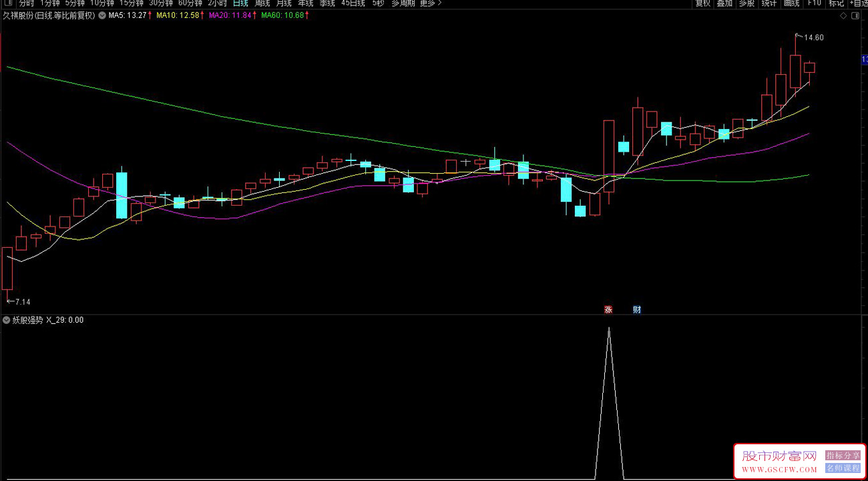Click the 标记 mark button
Viewport: 868px width, 481px height.
click(836, 3)
